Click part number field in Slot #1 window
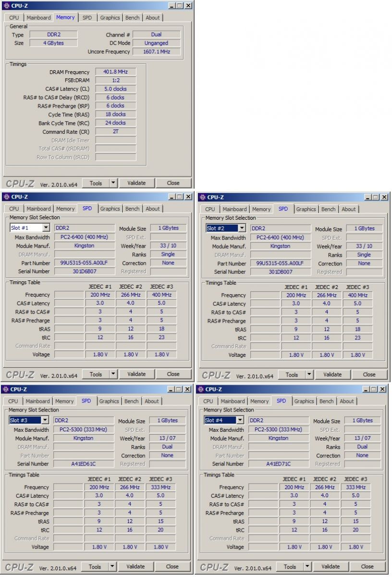The image size is (392, 577). coord(85,263)
